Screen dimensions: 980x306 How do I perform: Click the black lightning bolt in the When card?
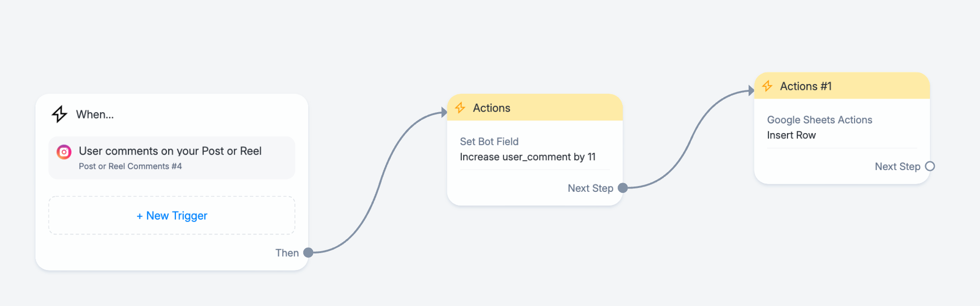[x=59, y=114]
